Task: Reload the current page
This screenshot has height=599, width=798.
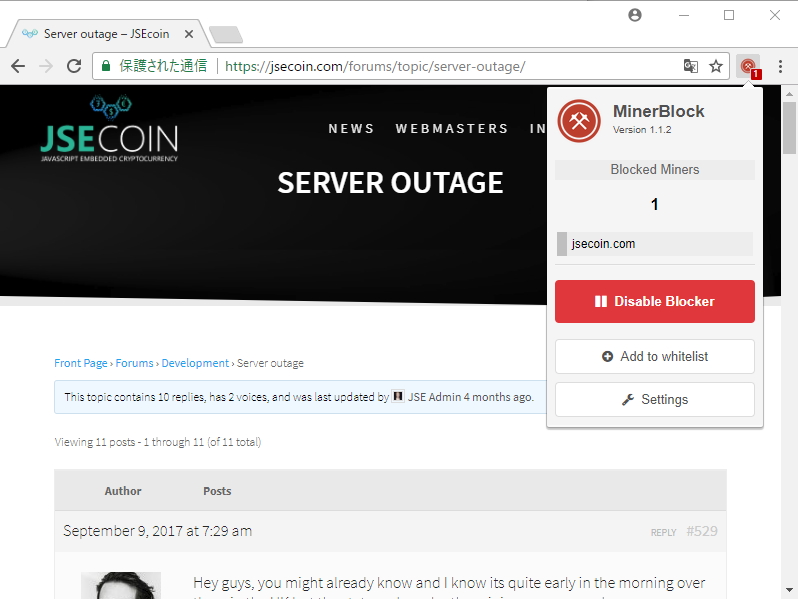Action: (x=74, y=66)
